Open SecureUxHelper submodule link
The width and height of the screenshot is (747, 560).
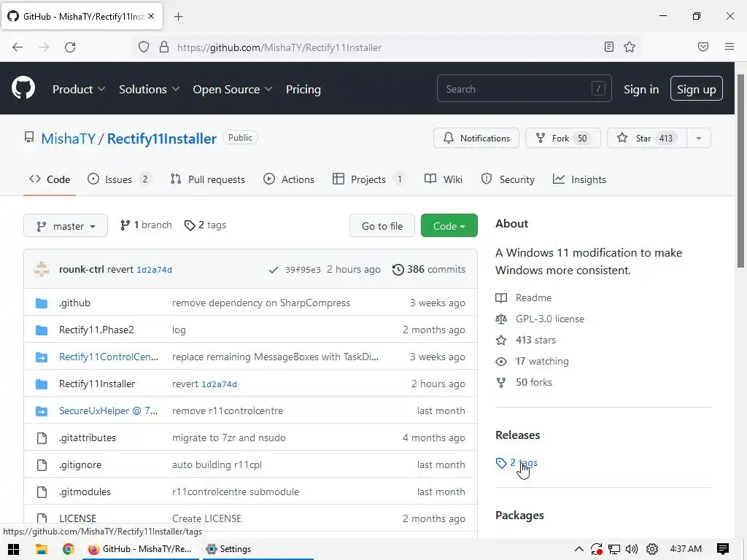108,411
